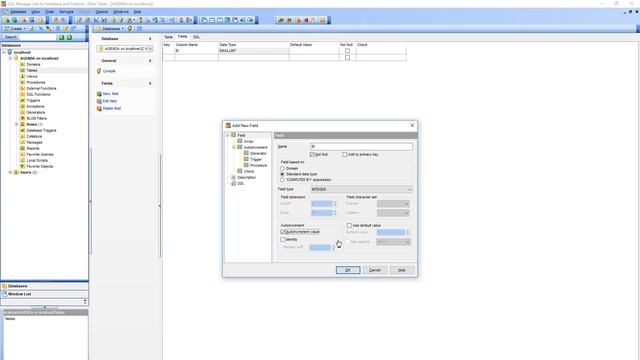
Task: Enable Use default value checkbox
Action: click(x=349, y=225)
